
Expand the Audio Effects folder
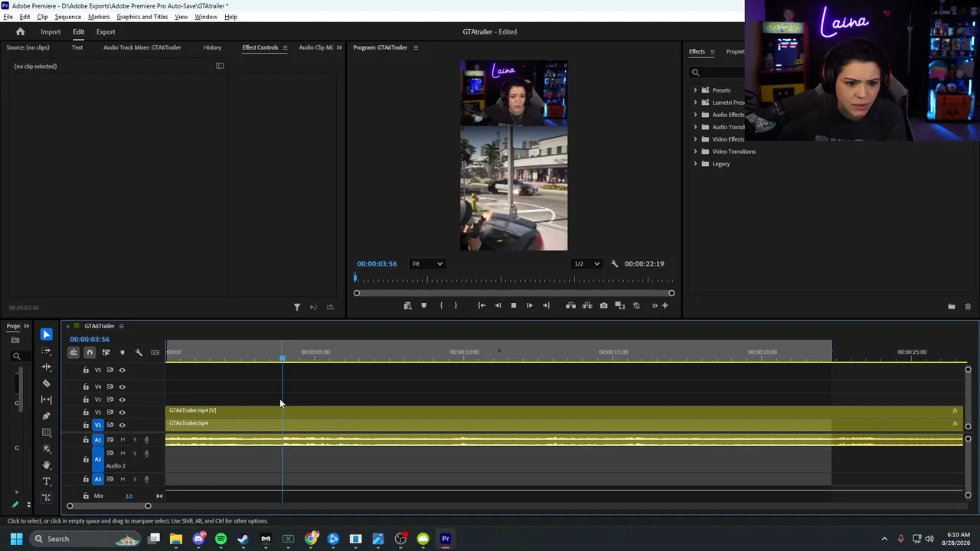pyautogui.click(x=695, y=115)
